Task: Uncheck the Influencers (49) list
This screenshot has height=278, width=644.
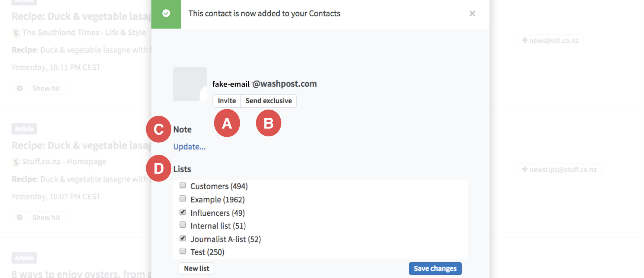Action: (183, 212)
